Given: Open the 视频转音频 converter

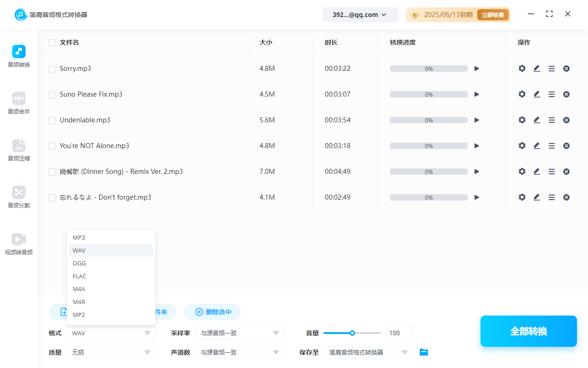Looking at the screenshot, I should (18, 243).
